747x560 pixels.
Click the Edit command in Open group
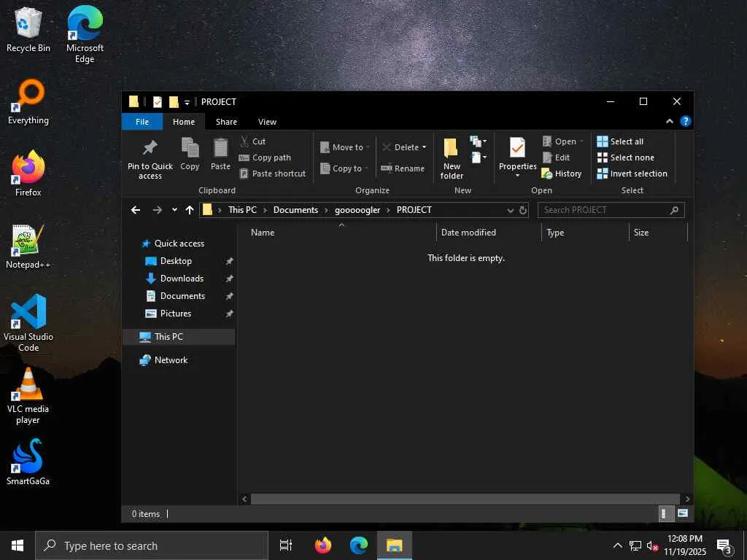point(556,157)
